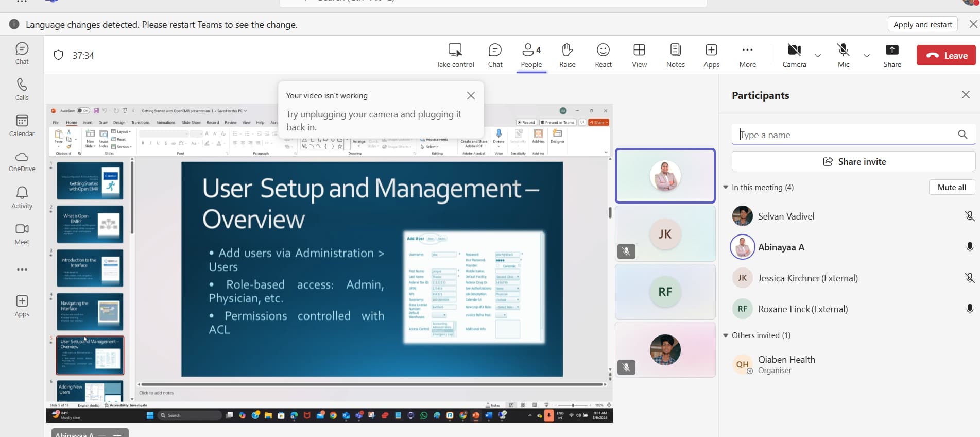Open Apps in the left sidebar
Viewport: 980px width, 437px height.
[22, 306]
